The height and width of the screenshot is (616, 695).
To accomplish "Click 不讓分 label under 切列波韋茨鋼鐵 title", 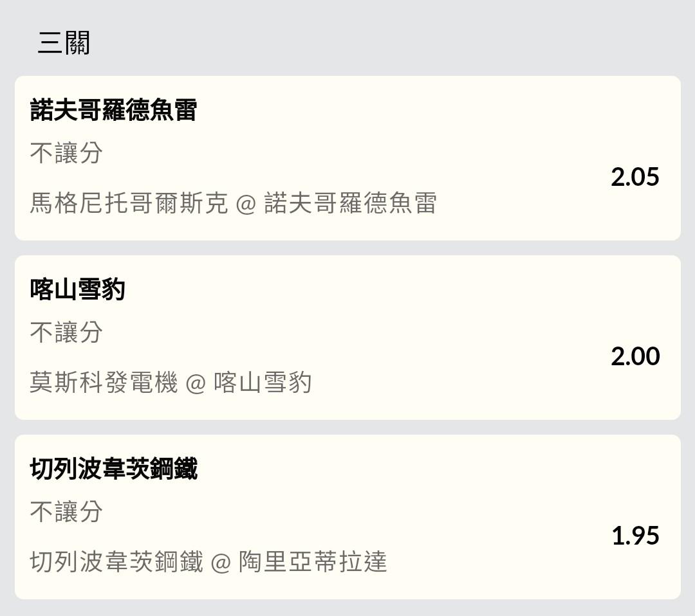I will click(x=66, y=512).
